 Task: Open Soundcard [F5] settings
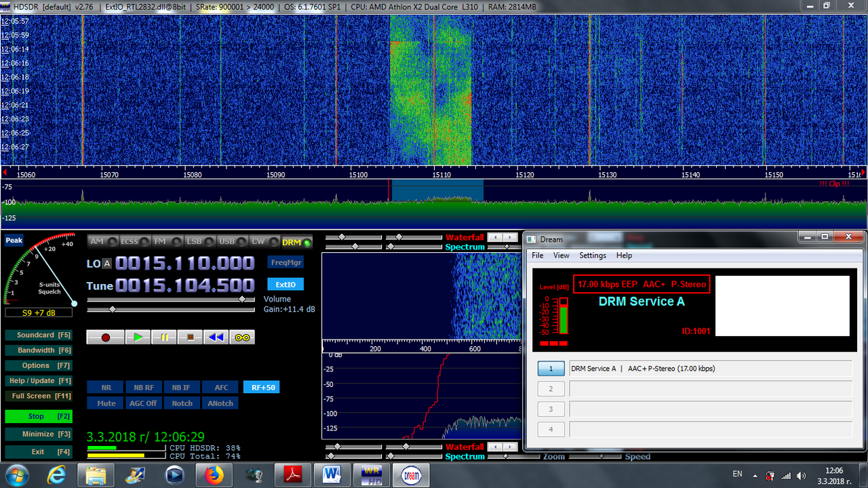pyautogui.click(x=39, y=335)
